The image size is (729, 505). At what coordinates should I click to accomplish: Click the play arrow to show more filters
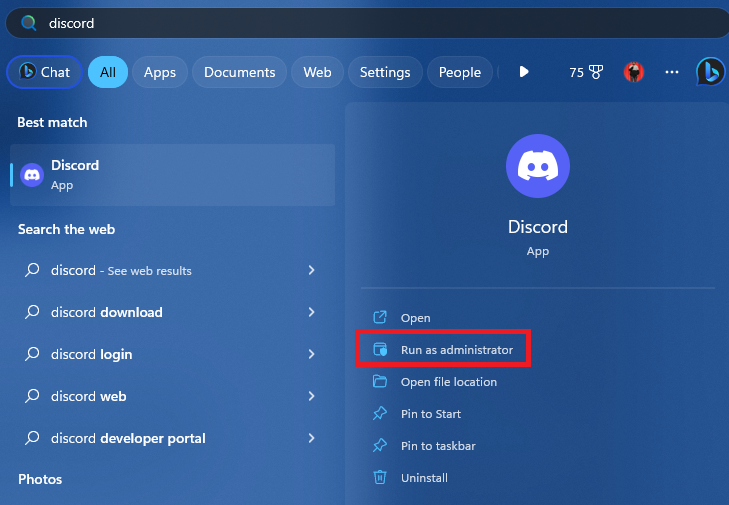(524, 72)
